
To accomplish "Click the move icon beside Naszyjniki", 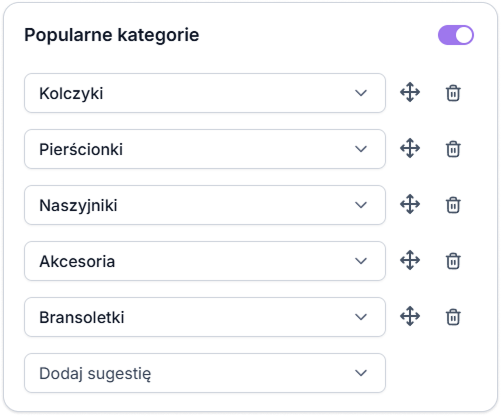I will pyautogui.click(x=410, y=204).
